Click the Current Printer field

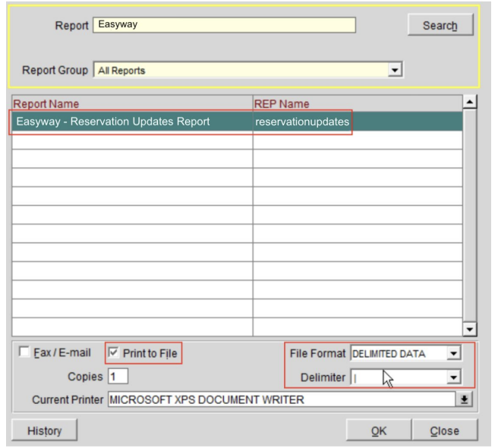pos(282,399)
